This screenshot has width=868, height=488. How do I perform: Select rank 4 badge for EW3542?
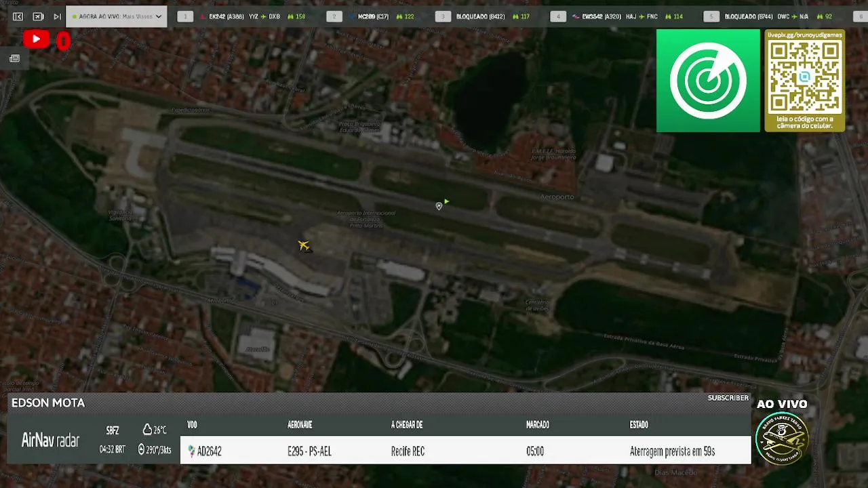click(558, 16)
